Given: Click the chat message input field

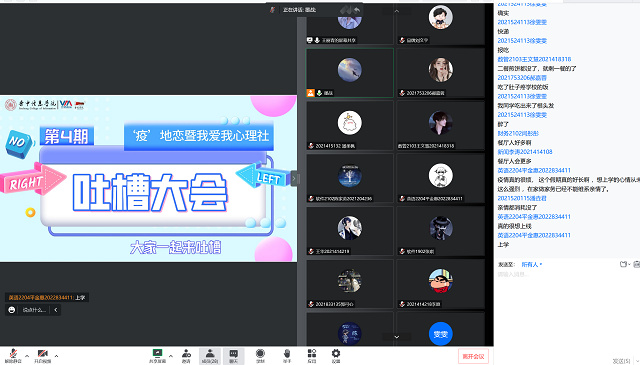Looking at the screenshot, I should [x=567, y=310].
